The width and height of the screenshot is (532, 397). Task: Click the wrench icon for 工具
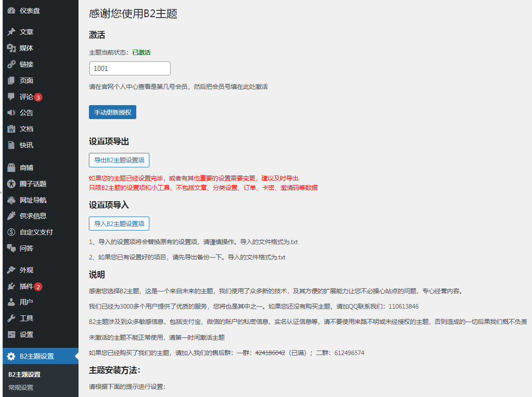(x=11, y=319)
